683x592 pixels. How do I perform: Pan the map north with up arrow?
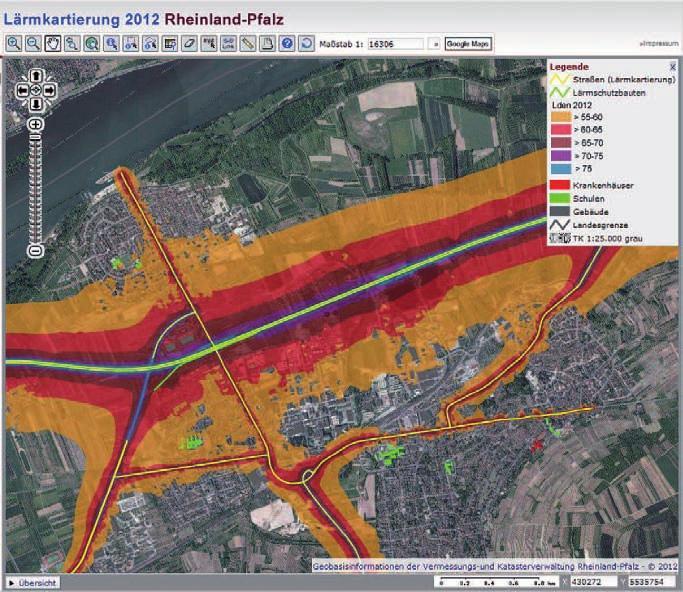click(36, 76)
